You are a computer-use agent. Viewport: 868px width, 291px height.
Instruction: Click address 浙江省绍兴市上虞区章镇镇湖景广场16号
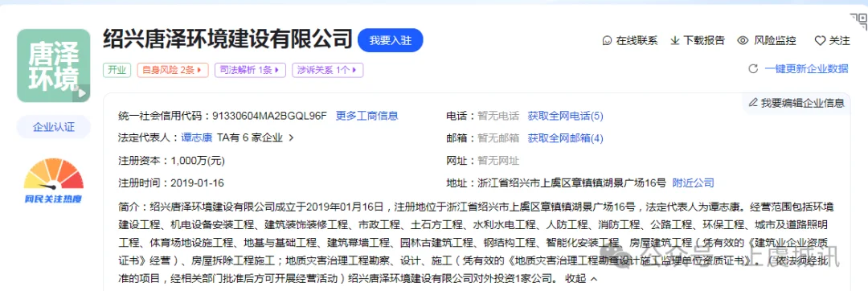tap(572, 182)
